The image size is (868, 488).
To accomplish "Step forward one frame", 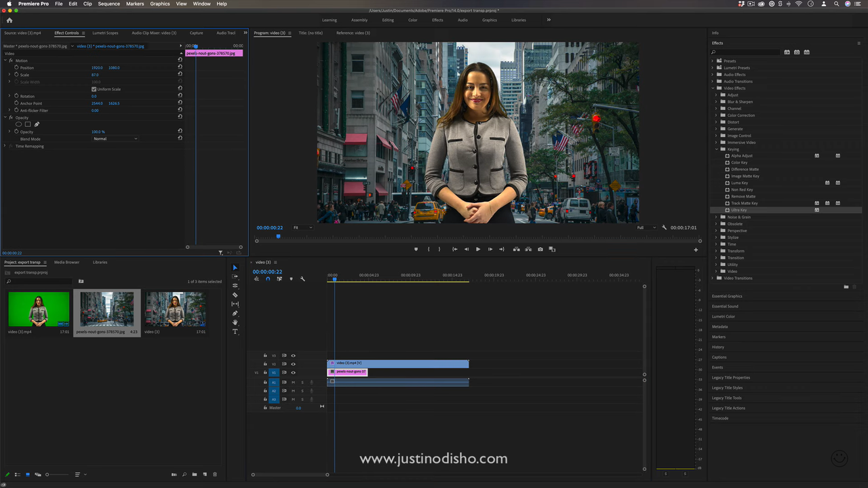I will click(490, 249).
